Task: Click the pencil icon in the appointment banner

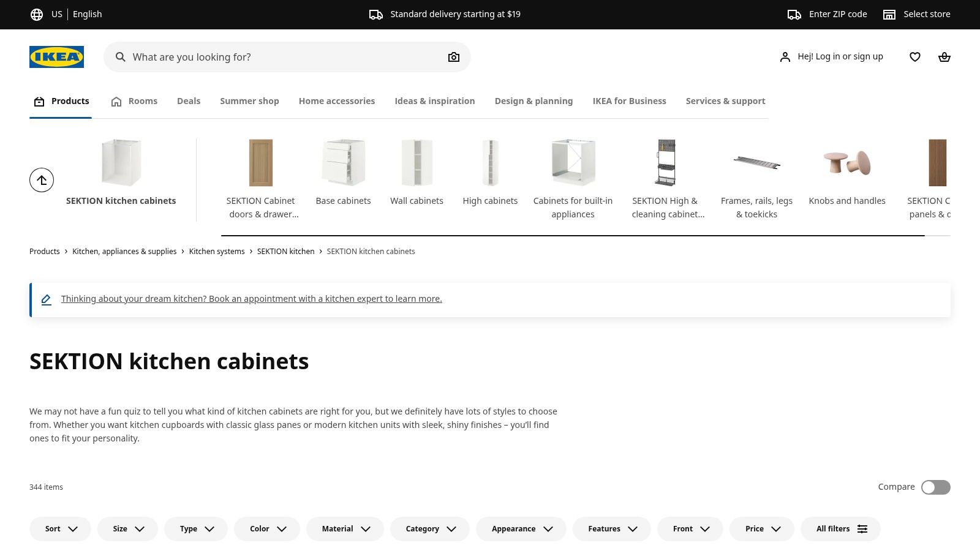Action: pos(46,299)
